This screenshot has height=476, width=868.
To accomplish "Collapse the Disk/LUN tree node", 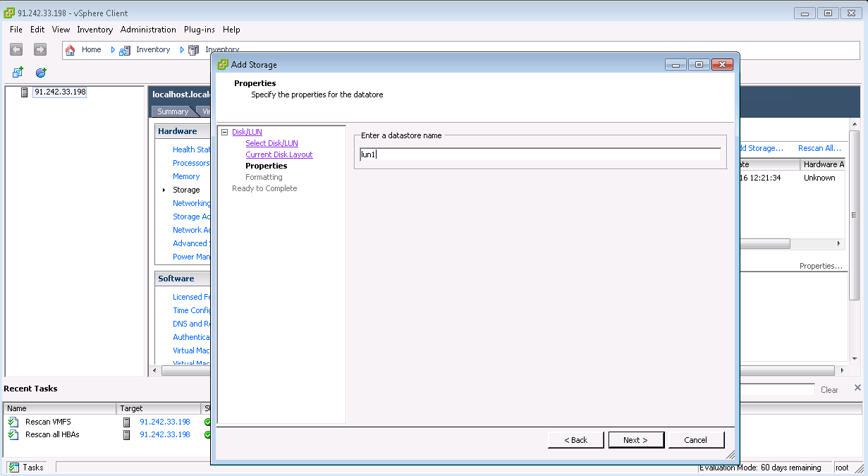I will [x=224, y=132].
